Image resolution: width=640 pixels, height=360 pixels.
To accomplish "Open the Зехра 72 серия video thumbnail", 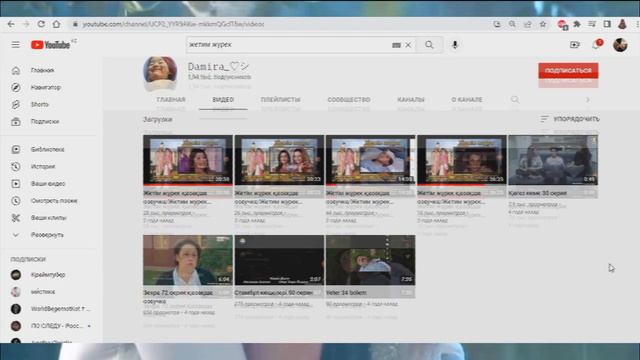I will pos(188,260).
